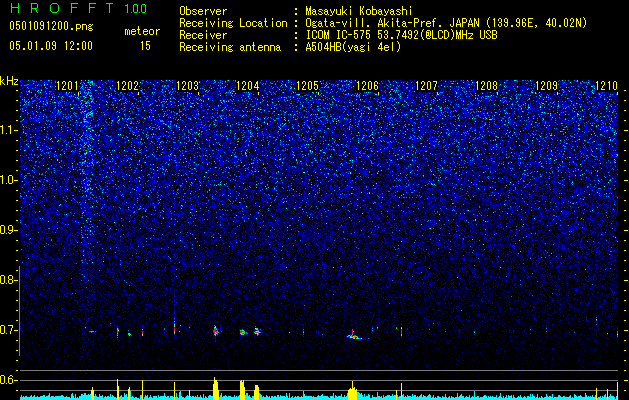Viewport: 629px width, 400px height.
Task: Click the 1201 time marker
Action: click(67, 85)
